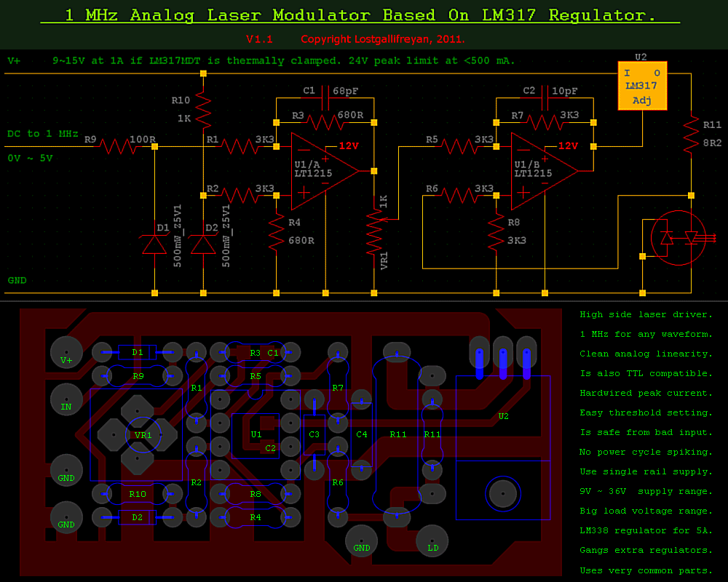The width and height of the screenshot is (728, 582).
Task: Select the 'High side laser driver' note
Action: pos(646,314)
